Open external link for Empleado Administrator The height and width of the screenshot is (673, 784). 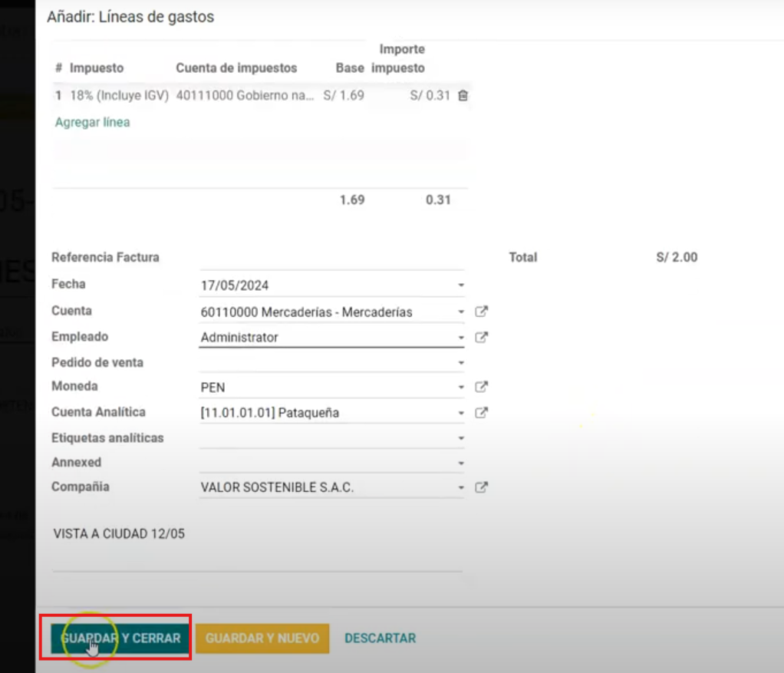[x=481, y=337]
